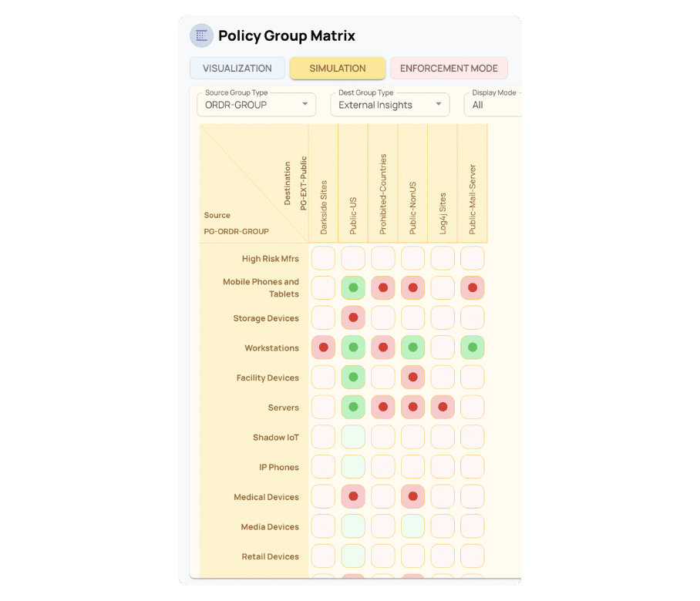Click green dot for Workstations to Public-US
This screenshot has width=700, height=601.
pos(353,348)
